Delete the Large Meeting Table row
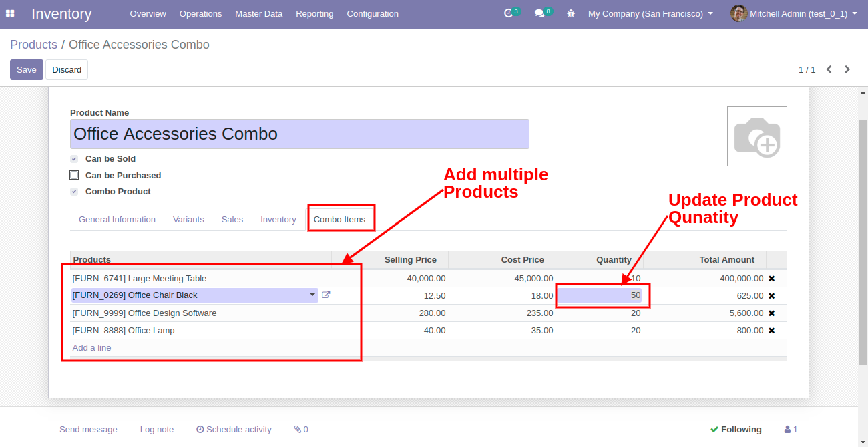The height and width of the screenshot is (447, 868). click(771, 279)
